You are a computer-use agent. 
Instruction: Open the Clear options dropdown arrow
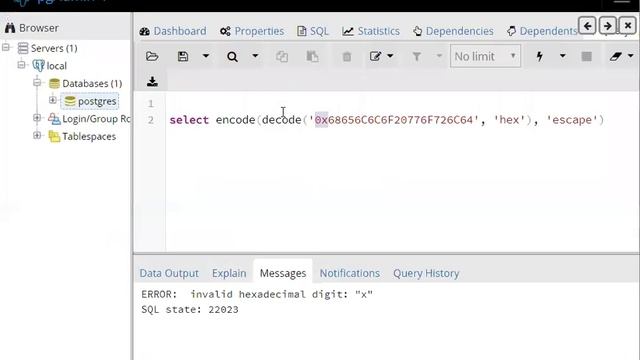click(631, 56)
